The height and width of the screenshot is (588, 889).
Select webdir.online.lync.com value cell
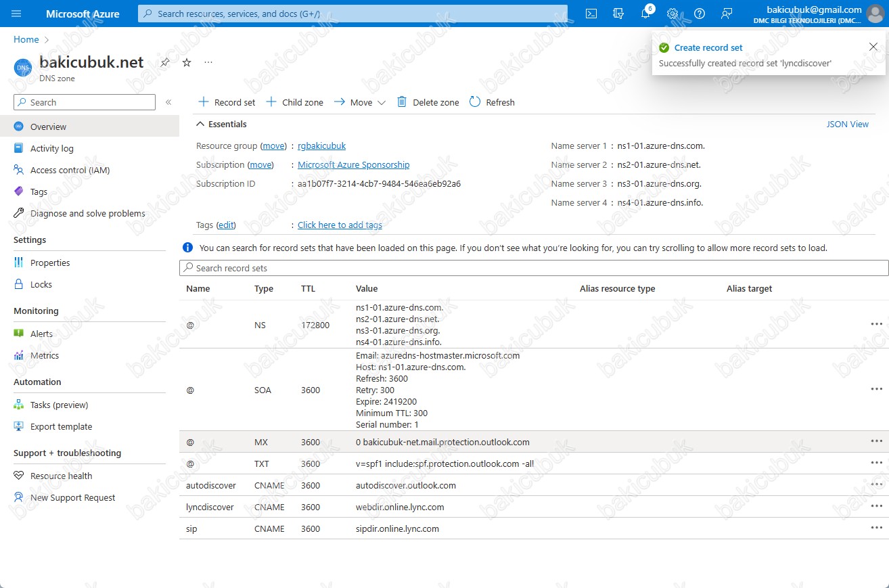tap(400, 507)
